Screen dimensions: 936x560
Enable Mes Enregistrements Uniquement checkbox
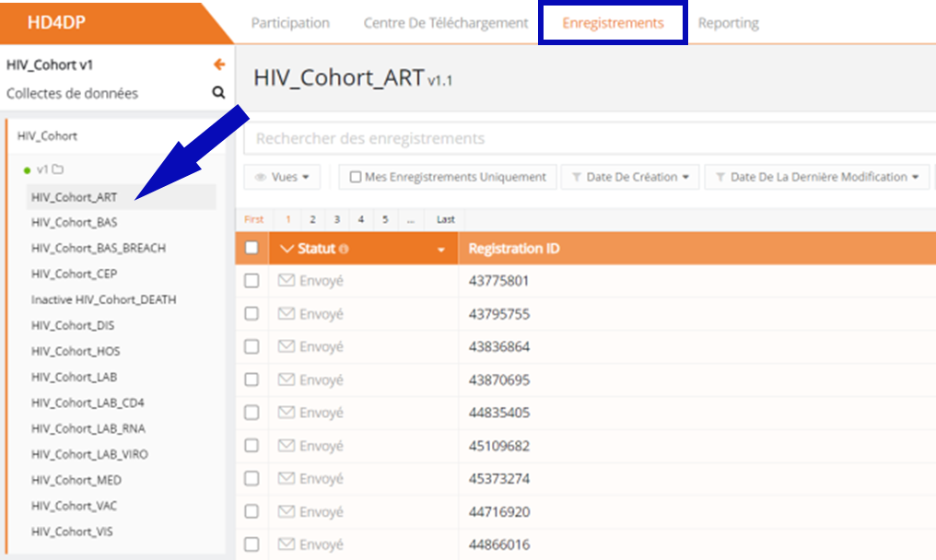[x=356, y=177]
